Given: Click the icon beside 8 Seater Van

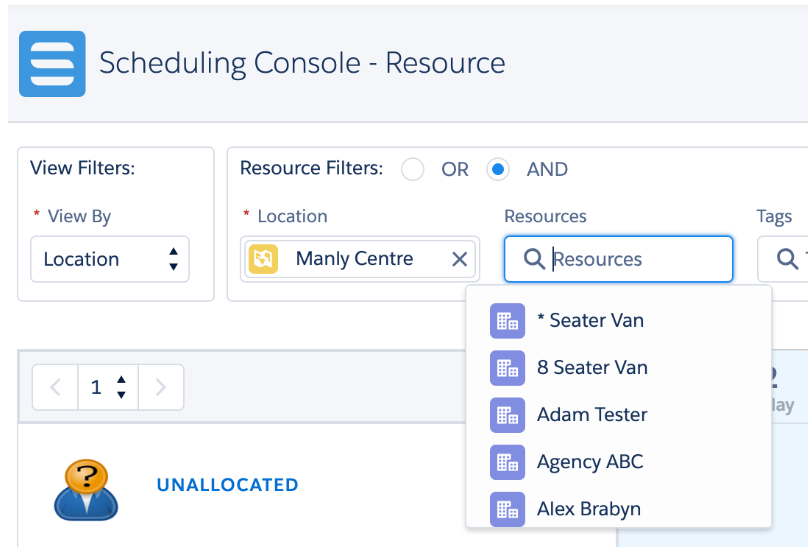Looking at the screenshot, I should coord(507,368).
